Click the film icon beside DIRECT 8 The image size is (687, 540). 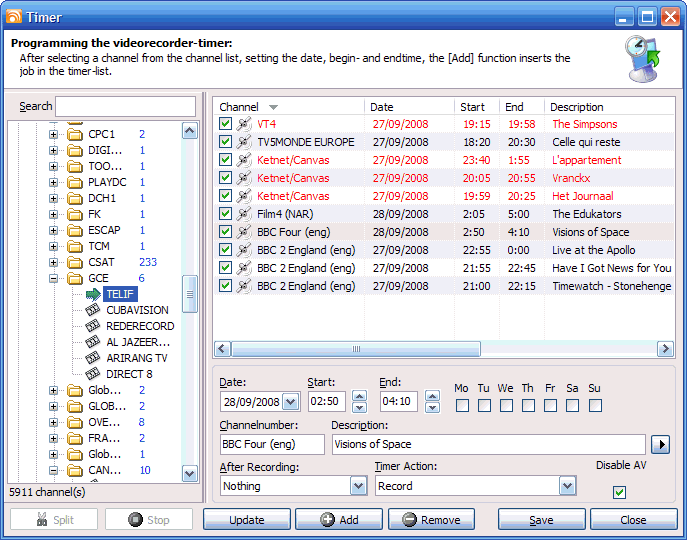93,374
